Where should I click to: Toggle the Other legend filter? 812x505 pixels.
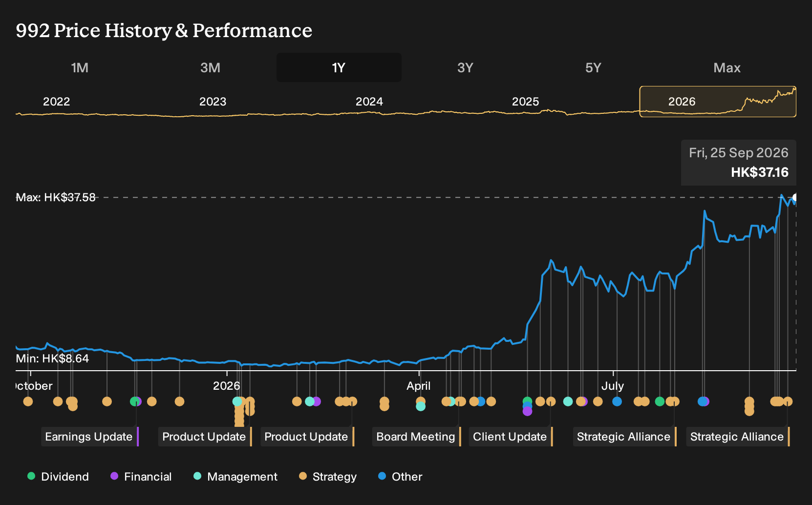tap(400, 477)
